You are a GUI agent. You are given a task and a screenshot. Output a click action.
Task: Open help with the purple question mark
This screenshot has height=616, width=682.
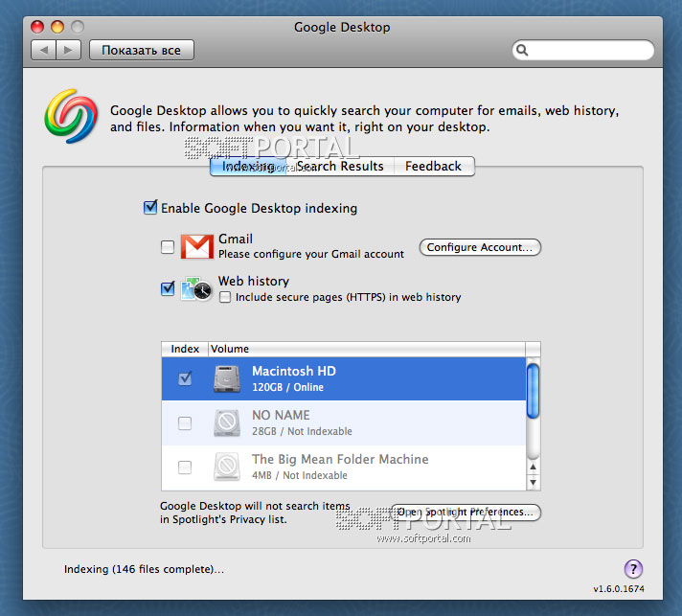click(633, 569)
